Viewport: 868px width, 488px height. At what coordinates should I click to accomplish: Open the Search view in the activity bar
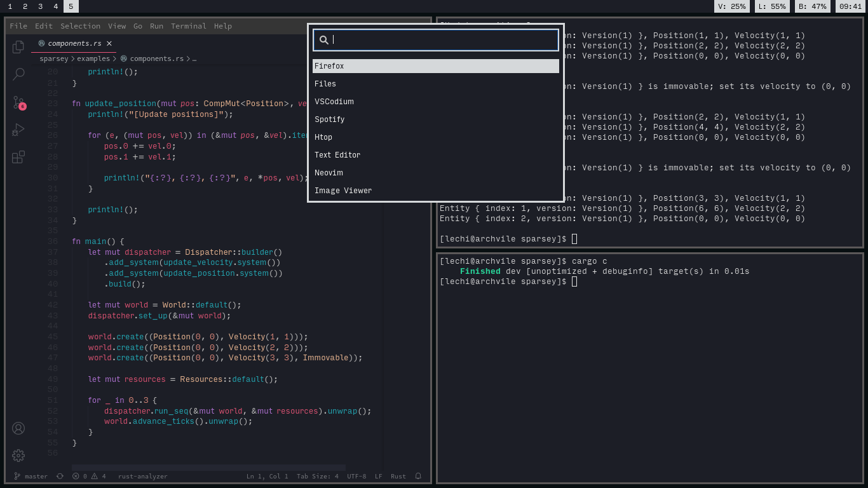click(x=18, y=74)
